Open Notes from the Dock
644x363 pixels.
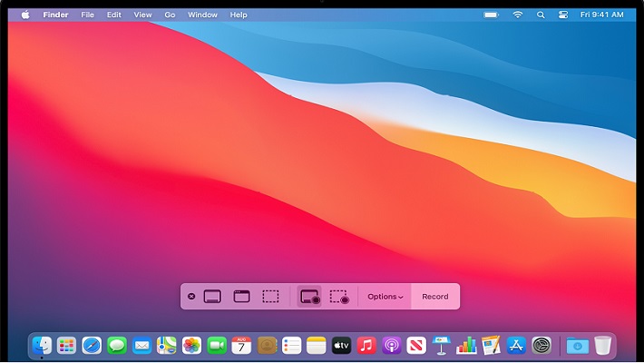(x=317, y=346)
